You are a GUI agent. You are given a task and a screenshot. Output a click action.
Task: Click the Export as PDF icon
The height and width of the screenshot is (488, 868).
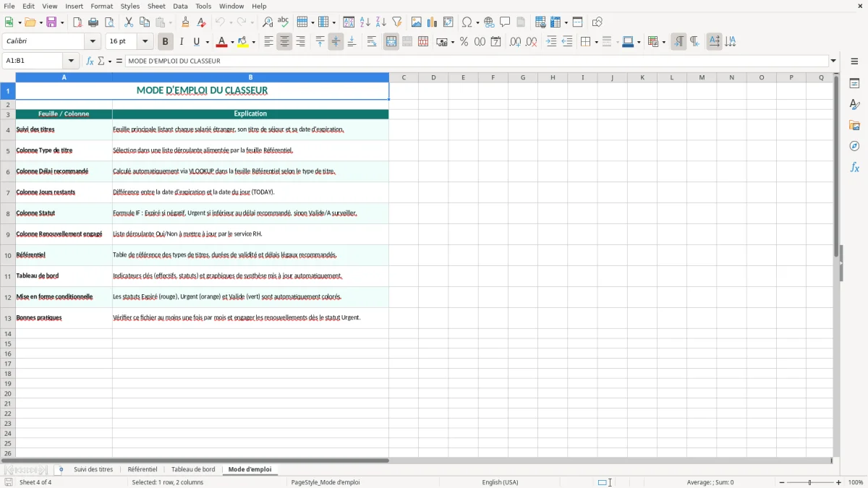pos(77,22)
